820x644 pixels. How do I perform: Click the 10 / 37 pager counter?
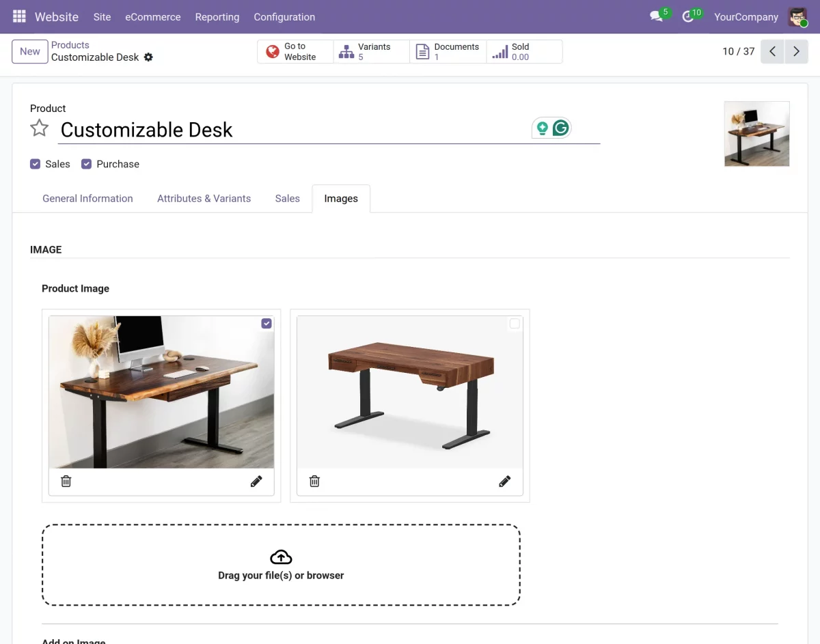pos(739,51)
